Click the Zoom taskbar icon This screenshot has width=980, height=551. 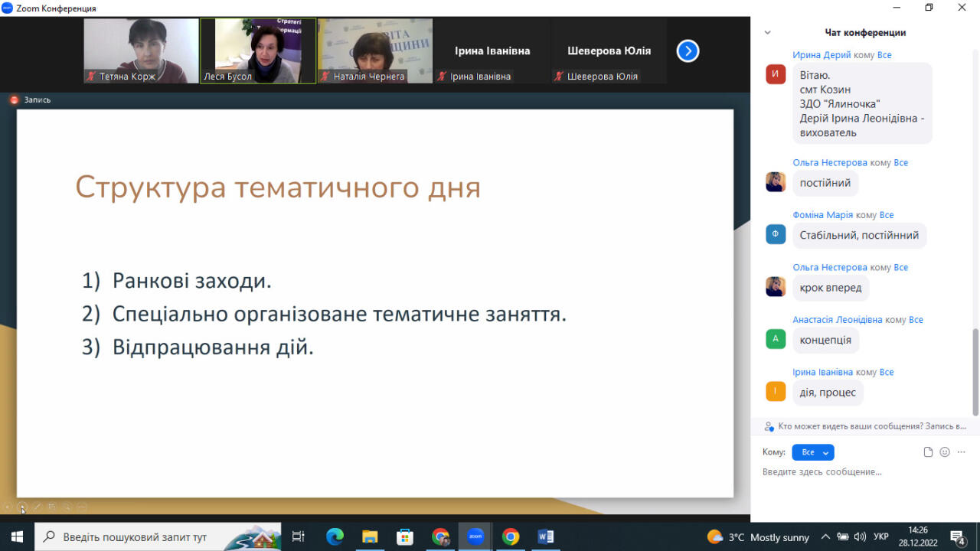click(x=475, y=536)
